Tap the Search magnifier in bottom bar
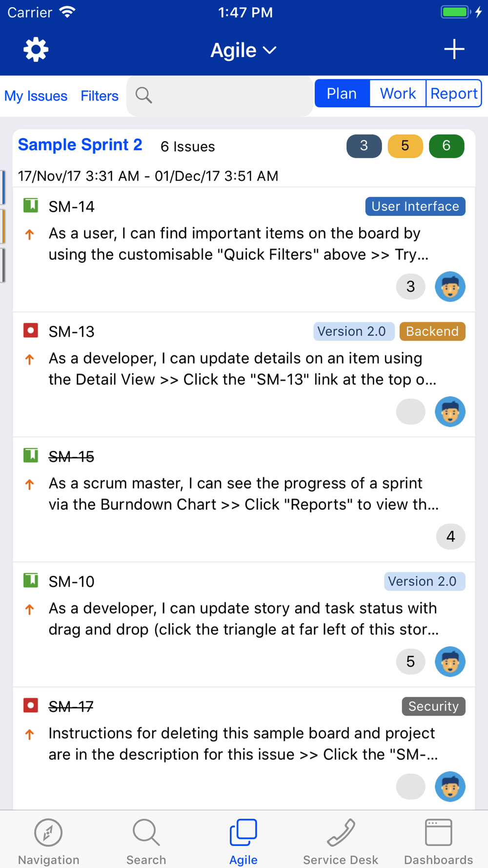 click(146, 832)
